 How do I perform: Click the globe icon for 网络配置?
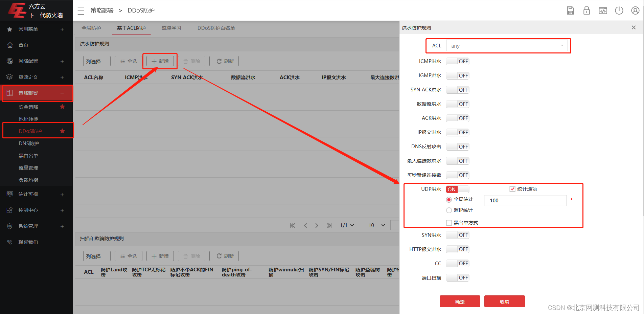pos(10,61)
